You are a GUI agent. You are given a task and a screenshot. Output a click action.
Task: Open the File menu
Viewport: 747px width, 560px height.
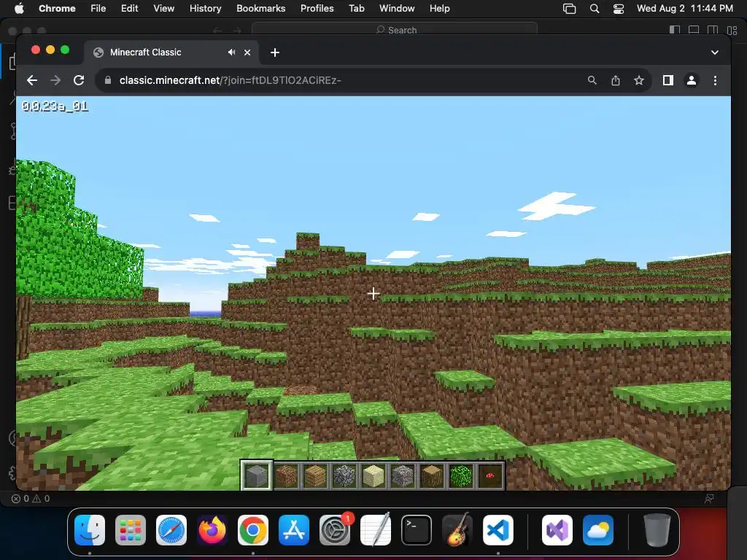(98, 9)
